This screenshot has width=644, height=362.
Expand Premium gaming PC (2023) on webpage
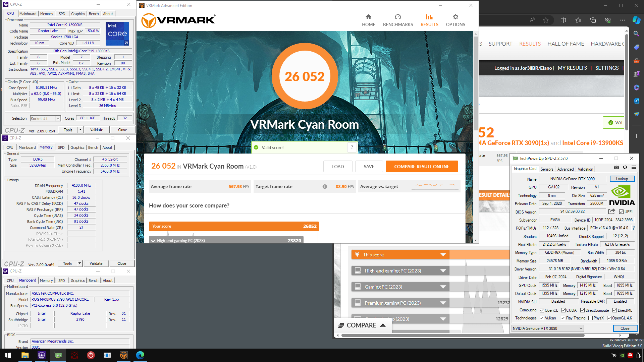click(x=443, y=303)
